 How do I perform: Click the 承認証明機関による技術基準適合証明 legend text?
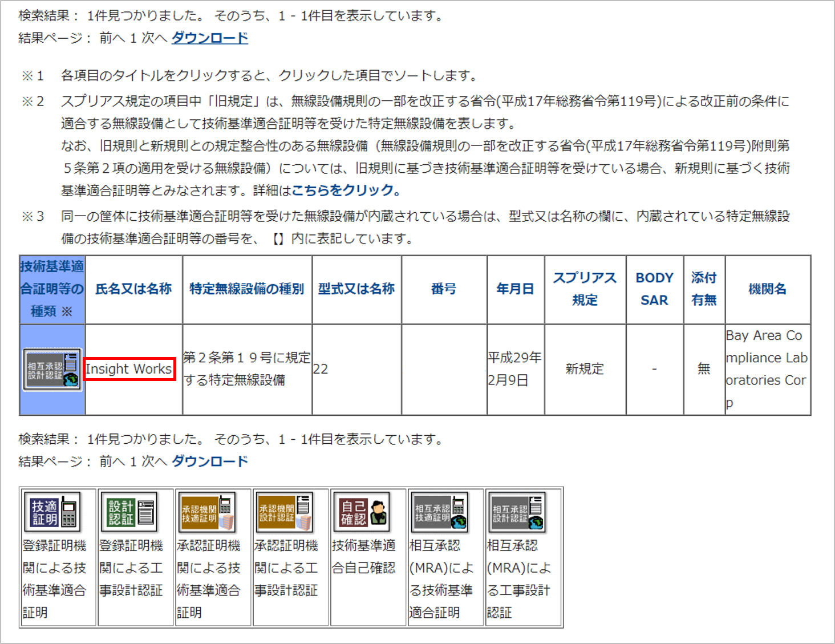coord(209,579)
